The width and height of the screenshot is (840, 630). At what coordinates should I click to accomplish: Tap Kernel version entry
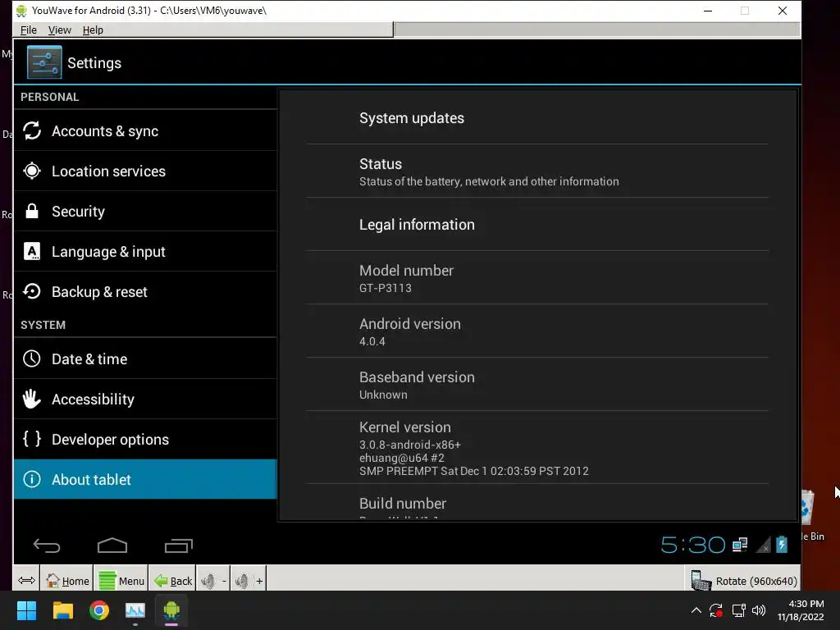[x=537, y=448]
